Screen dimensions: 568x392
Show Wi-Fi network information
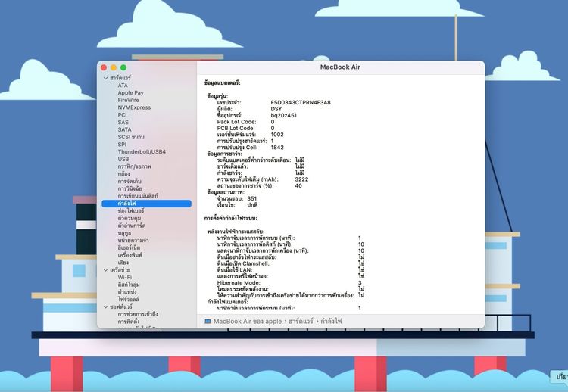(x=124, y=277)
